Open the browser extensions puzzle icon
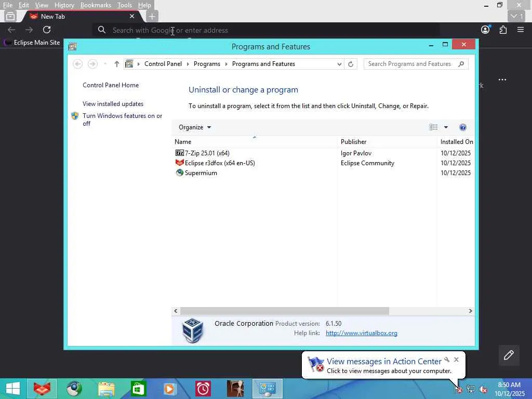Viewport: 532px width, 399px height. [503, 30]
